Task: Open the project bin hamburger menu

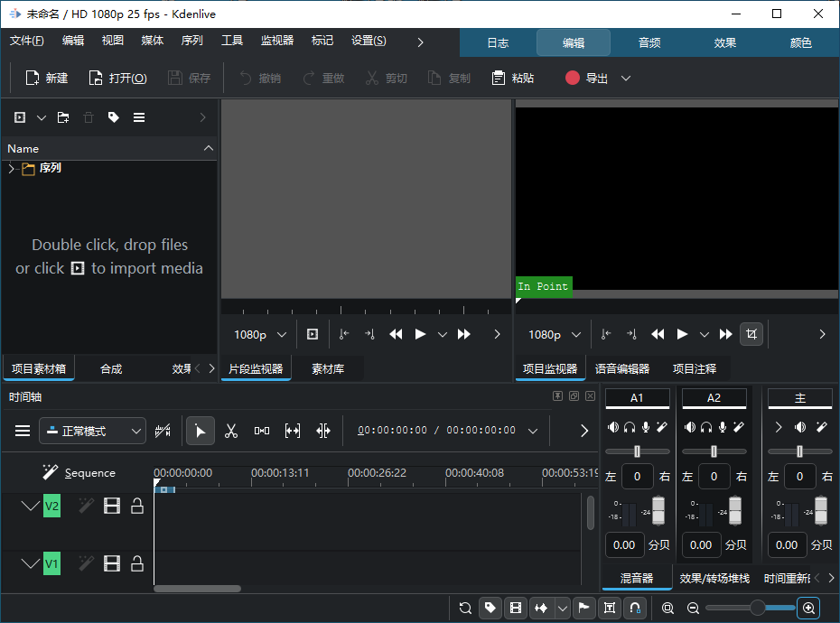Action: pos(139,117)
